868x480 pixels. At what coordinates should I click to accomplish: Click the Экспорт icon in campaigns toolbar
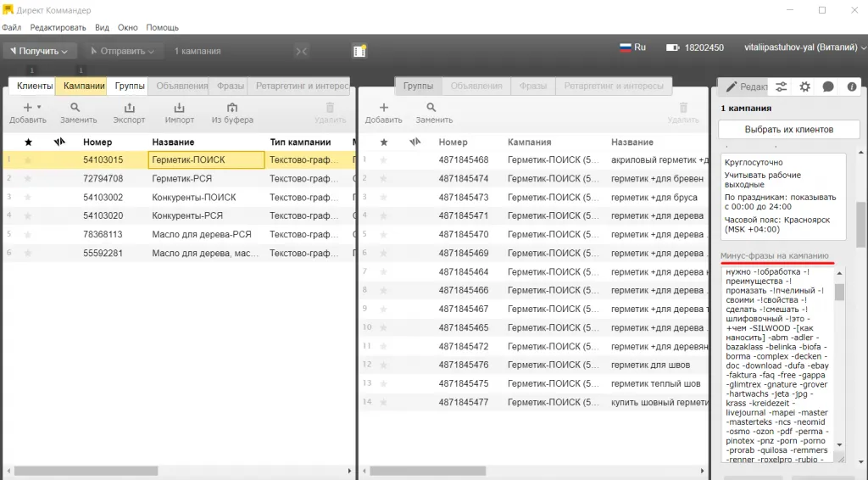pyautogui.click(x=129, y=108)
